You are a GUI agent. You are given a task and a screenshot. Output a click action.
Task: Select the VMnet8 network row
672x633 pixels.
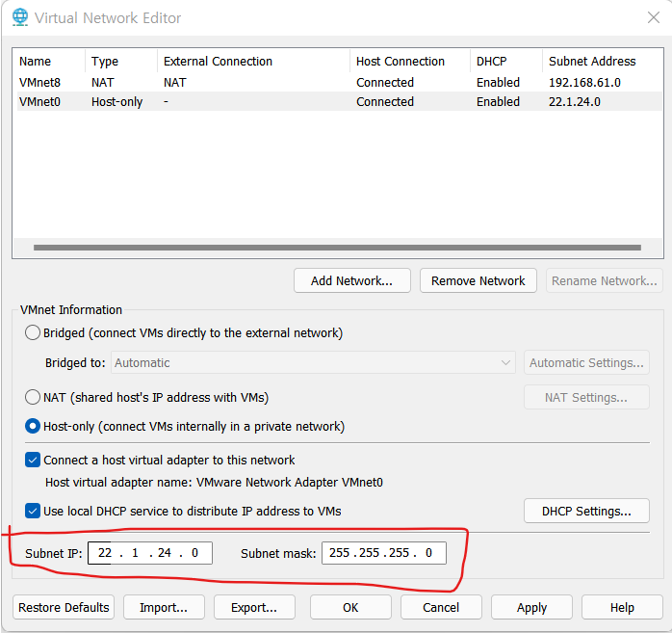pos(340,82)
